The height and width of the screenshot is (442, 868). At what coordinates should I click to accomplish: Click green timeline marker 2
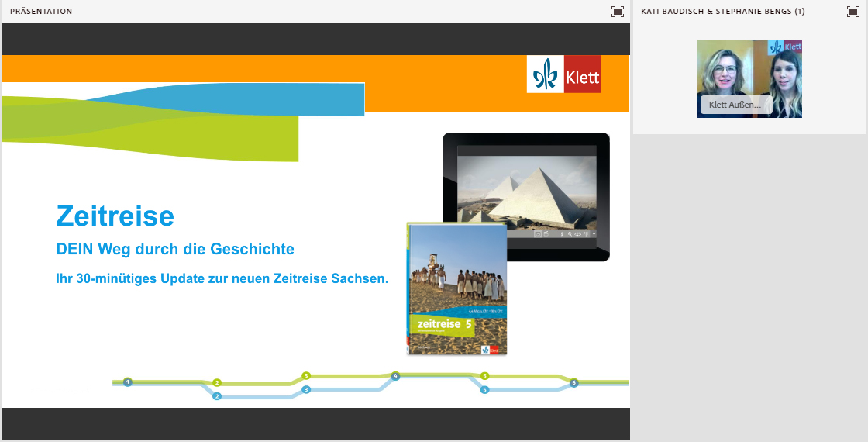217,383
